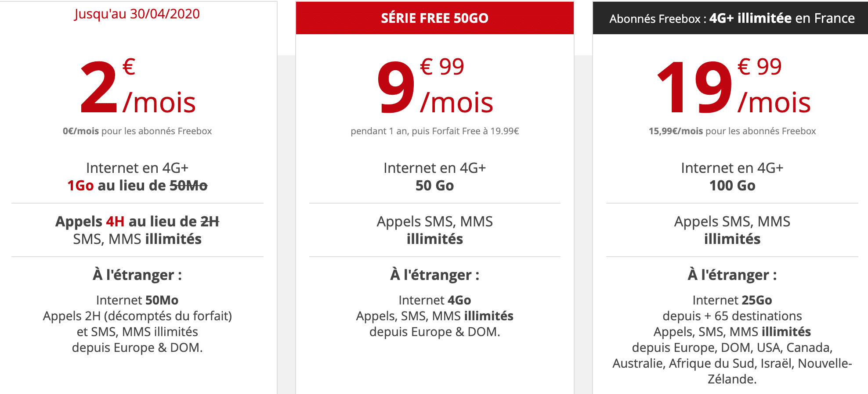
Task: Select the 2€/mois plan price
Action: tap(137, 88)
